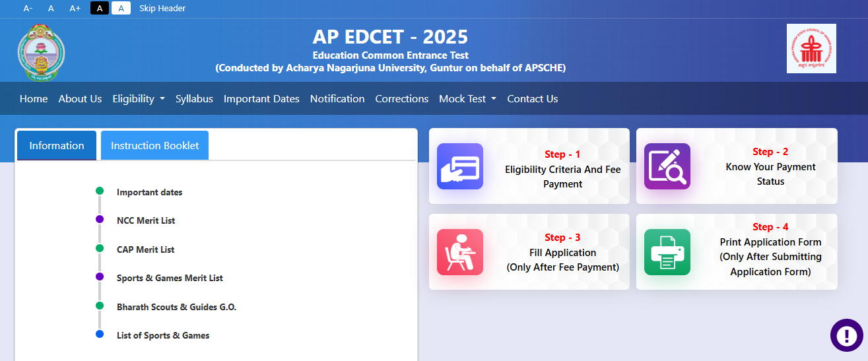Click the green dot beside Important dates
Image resolution: width=868 pixels, height=361 pixels.
pyautogui.click(x=100, y=191)
